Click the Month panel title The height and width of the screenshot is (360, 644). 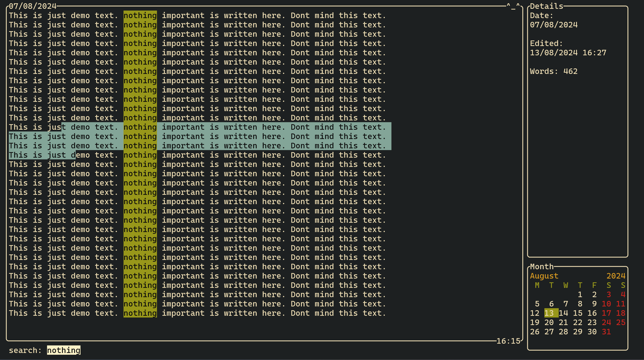click(542, 266)
